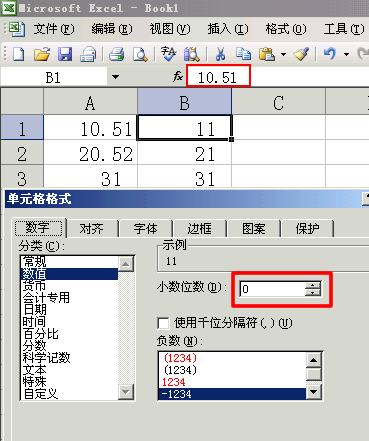Open the 视图(V) menu
This screenshot has height=441, width=369.
coord(170,29)
